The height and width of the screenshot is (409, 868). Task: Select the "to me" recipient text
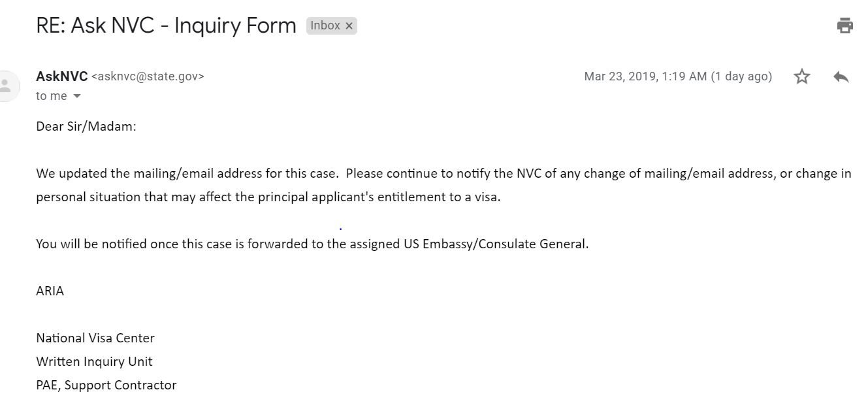click(x=52, y=96)
